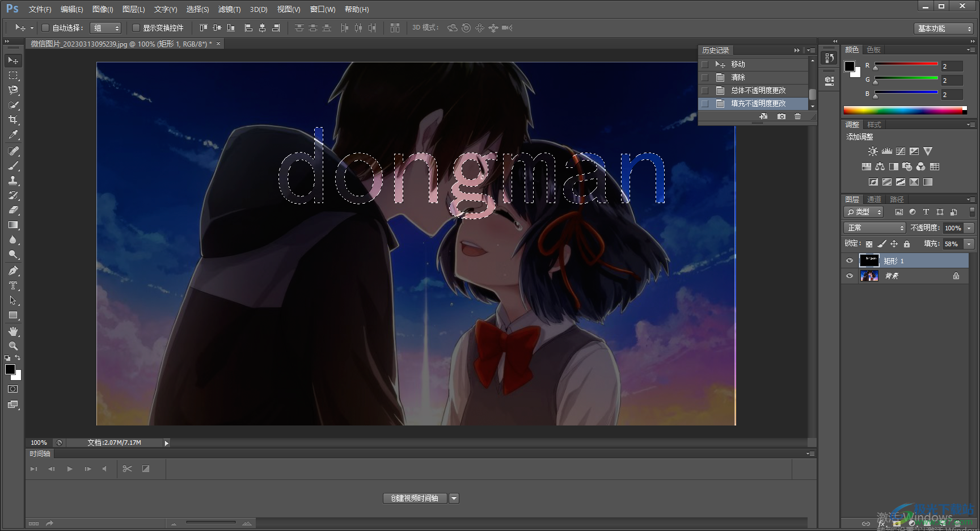Delete current state in History panel

coord(798,116)
